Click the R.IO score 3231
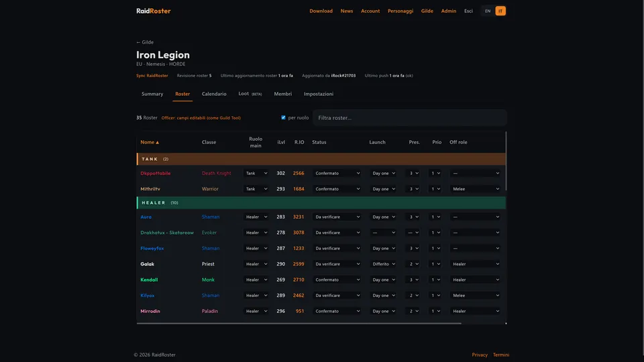Viewport: 644px width, 362px height. click(x=299, y=217)
